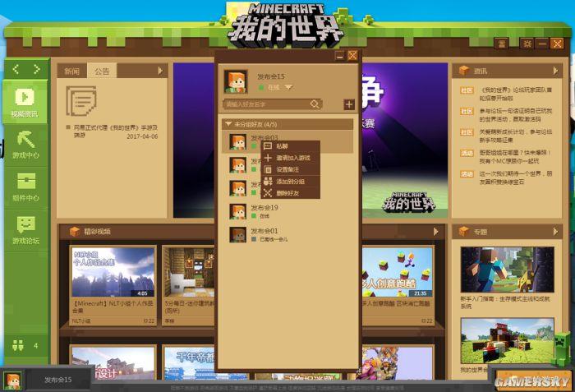Choose 邀请加入游戏 from the context menu
This screenshot has width=575, height=392.
tap(290, 158)
